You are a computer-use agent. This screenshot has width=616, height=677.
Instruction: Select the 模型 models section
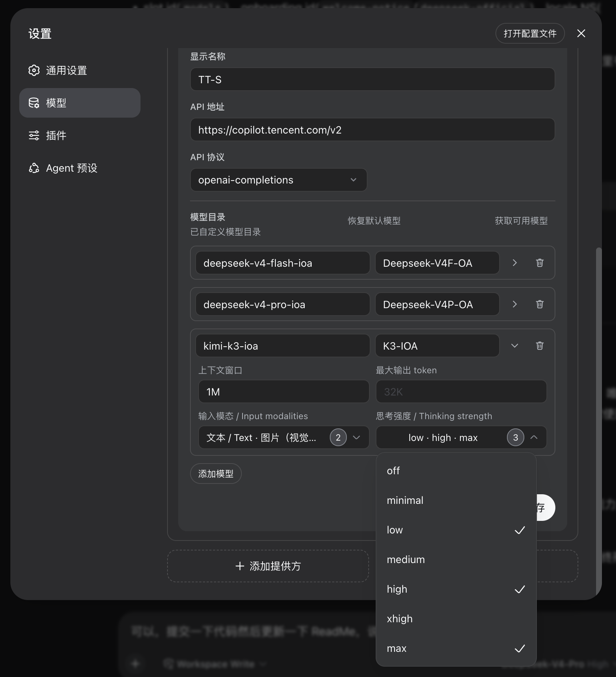click(x=80, y=103)
